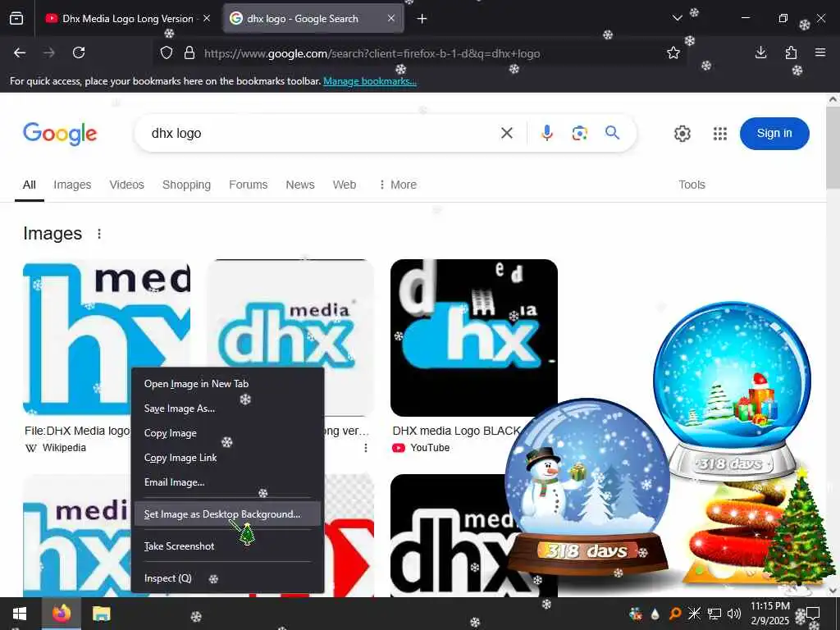Click the Google search input field
840x630 pixels.
(322, 133)
